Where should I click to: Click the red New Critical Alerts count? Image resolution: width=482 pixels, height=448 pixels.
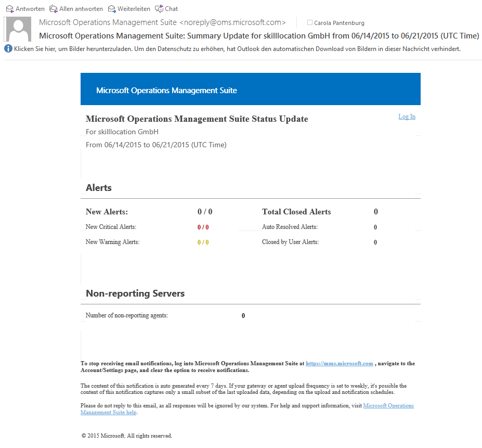pyautogui.click(x=203, y=227)
